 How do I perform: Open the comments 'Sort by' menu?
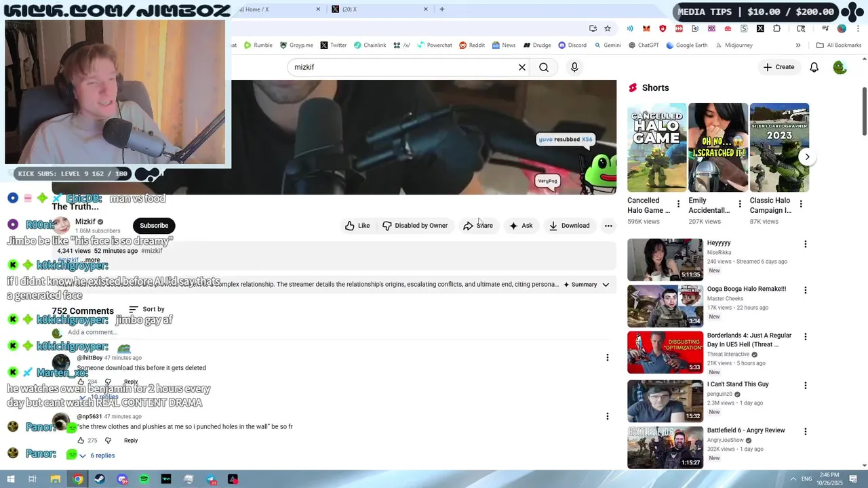[x=146, y=310]
